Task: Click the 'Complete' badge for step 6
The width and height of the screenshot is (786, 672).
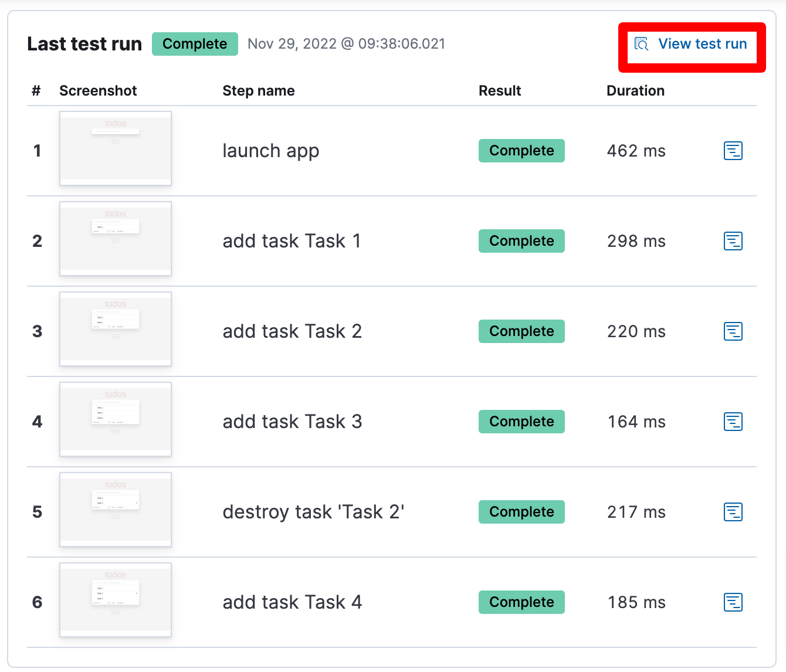Action: (x=521, y=602)
